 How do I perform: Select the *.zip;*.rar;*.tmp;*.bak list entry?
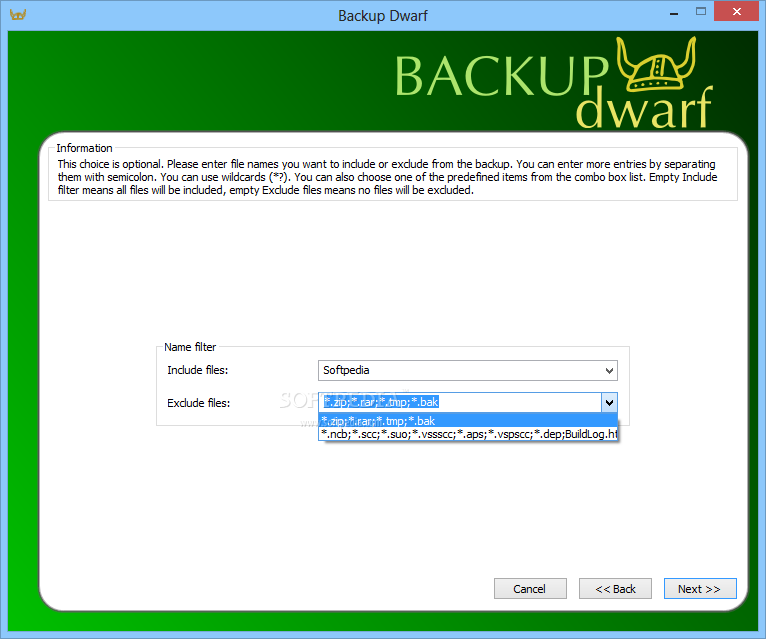click(468, 421)
